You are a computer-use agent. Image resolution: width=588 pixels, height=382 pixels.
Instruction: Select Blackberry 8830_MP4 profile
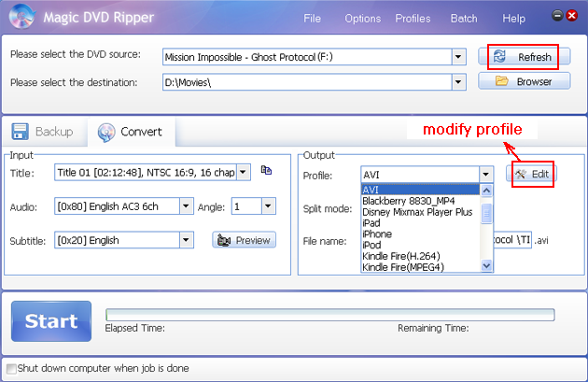pos(420,201)
